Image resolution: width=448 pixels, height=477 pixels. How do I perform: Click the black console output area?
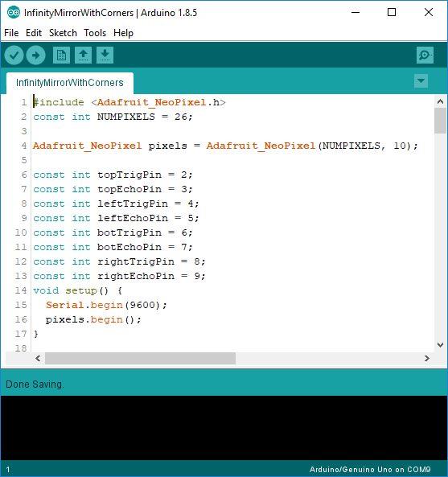[x=224, y=428]
